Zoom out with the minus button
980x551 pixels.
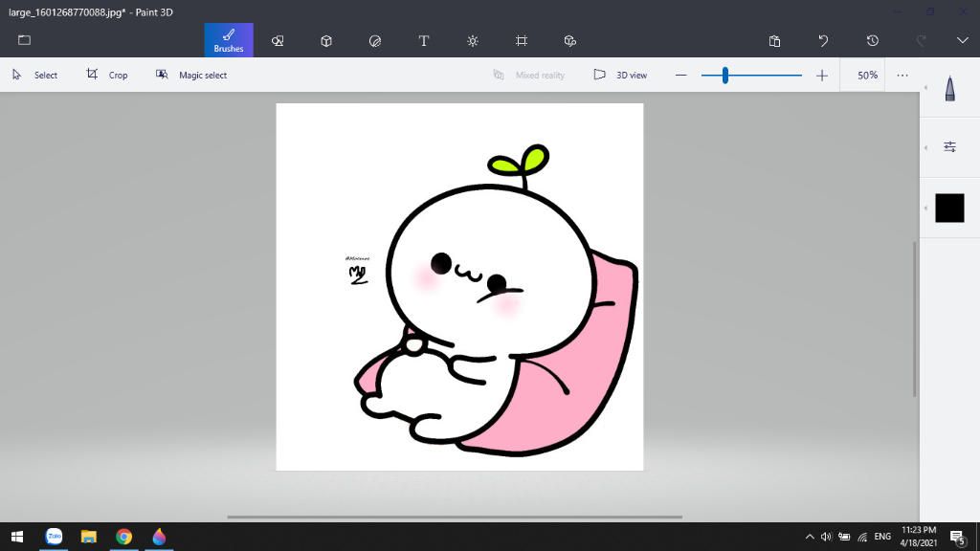click(681, 76)
